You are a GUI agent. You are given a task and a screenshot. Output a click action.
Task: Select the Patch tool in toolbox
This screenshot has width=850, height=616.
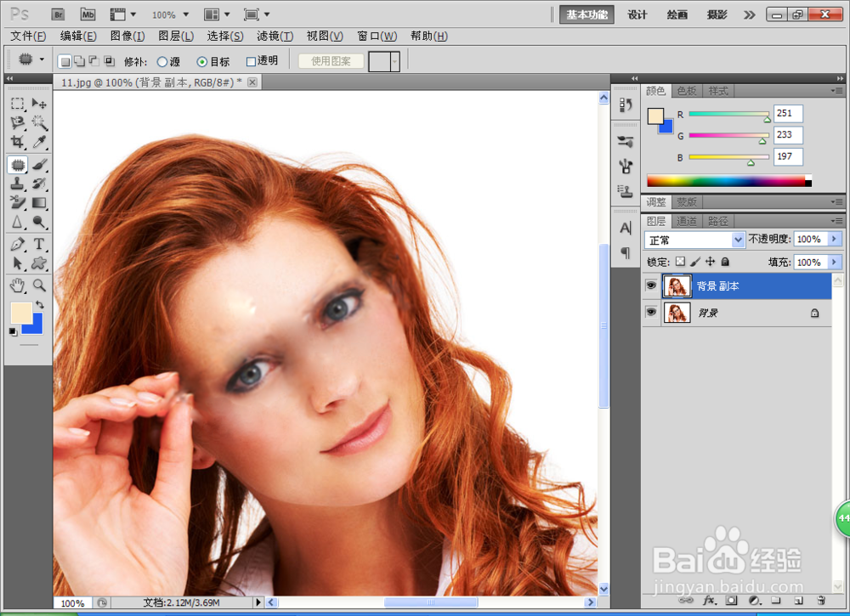click(x=17, y=164)
